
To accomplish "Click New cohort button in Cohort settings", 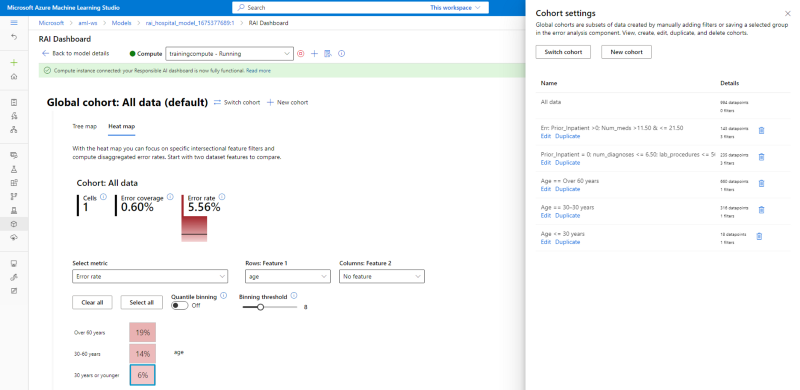I will click(626, 52).
